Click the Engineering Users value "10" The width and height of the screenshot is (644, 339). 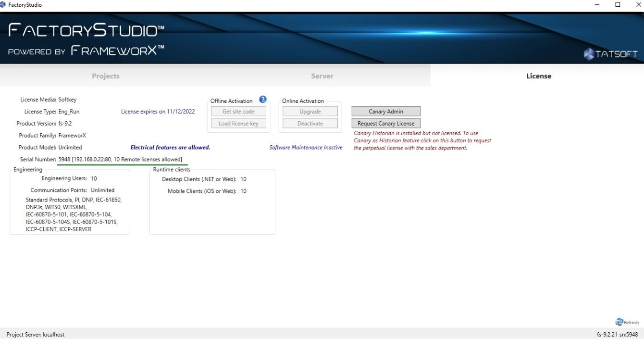(94, 178)
